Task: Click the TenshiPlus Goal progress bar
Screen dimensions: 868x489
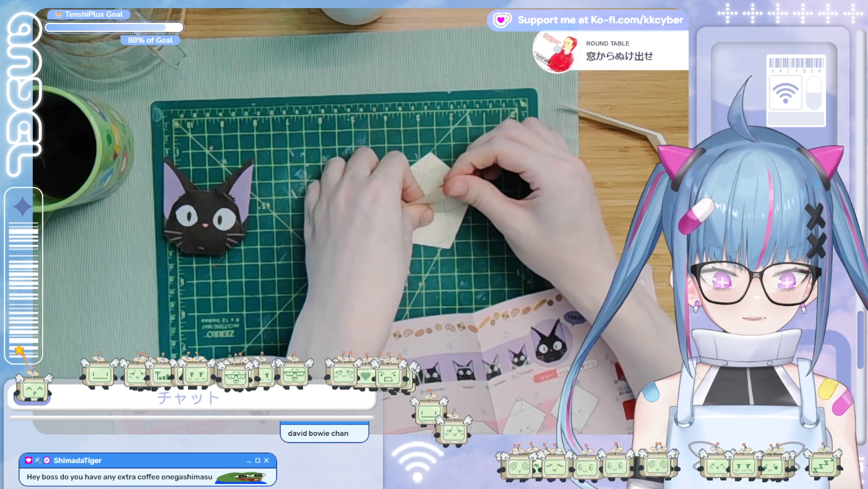Action: point(114,27)
